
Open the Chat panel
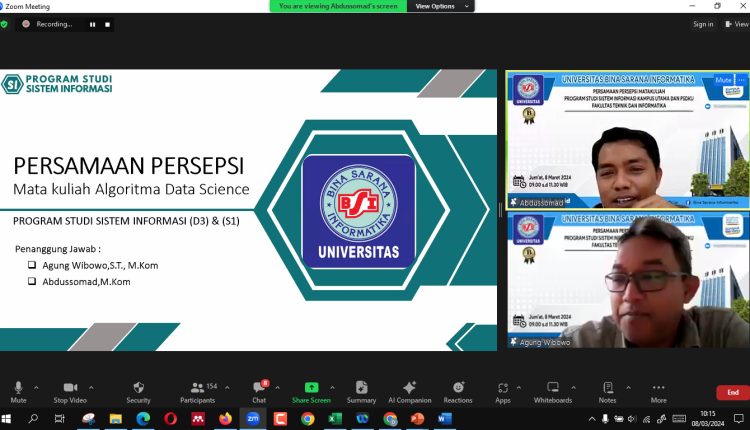click(x=259, y=392)
